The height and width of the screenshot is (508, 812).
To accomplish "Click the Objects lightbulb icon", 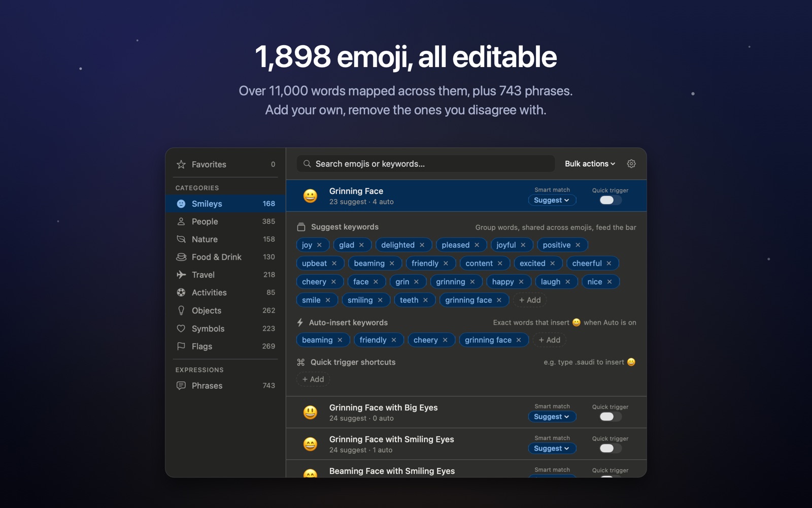I will pos(181,310).
